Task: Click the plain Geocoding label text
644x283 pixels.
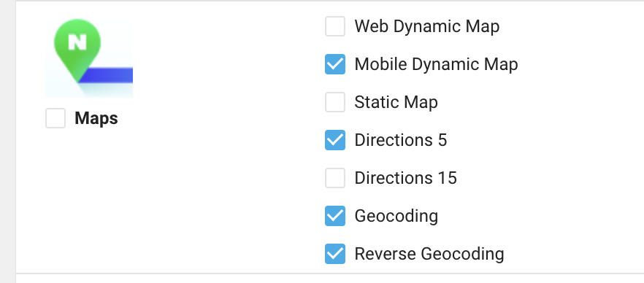Action: pyautogui.click(x=396, y=217)
